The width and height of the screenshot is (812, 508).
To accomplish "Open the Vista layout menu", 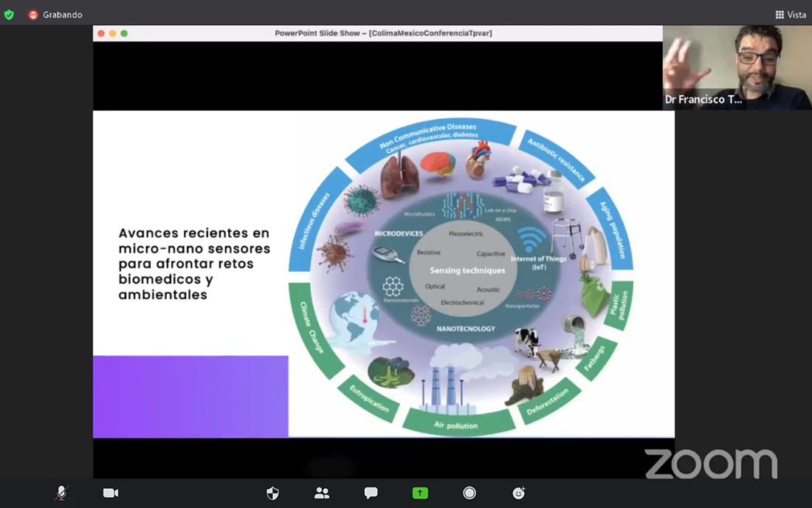I will click(x=791, y=15).
